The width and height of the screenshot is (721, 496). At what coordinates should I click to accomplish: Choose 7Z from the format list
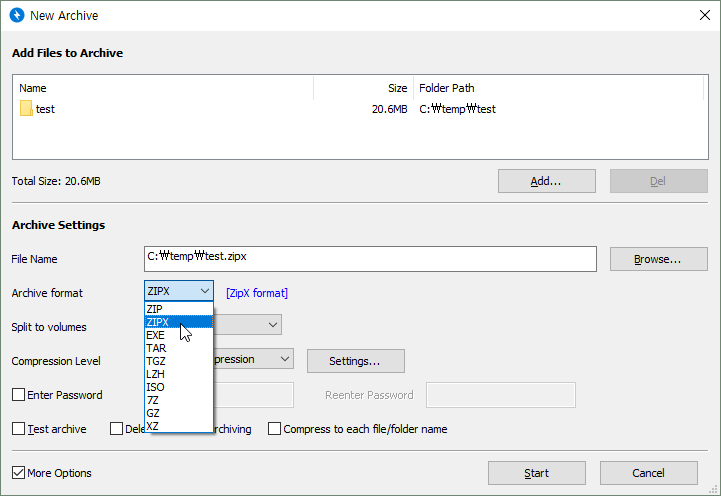click(x=153, y=400)
